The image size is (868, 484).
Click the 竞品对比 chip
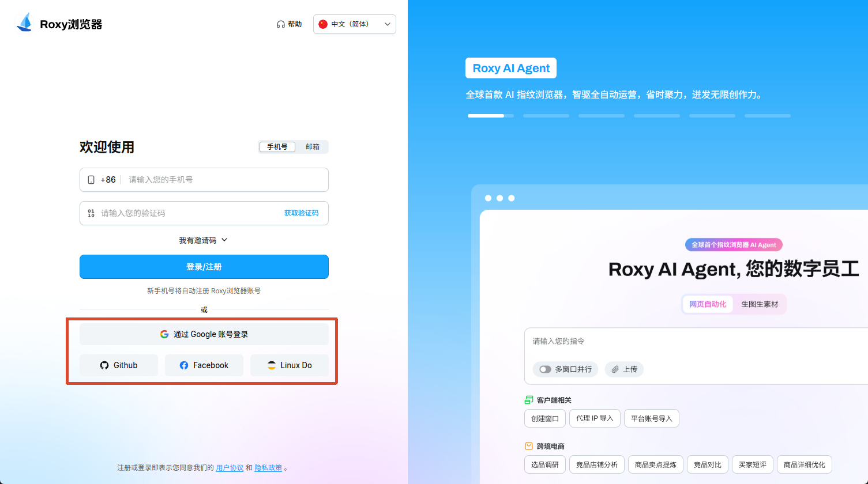coord(708,464)
